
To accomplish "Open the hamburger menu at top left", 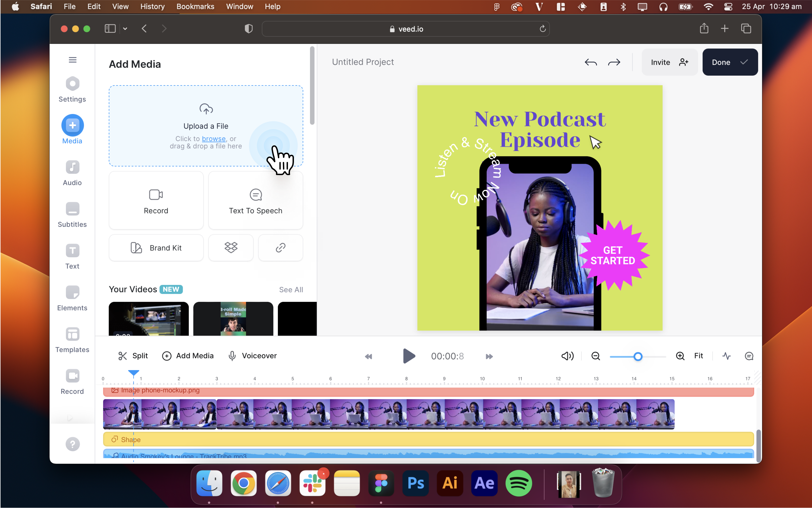I will pos(72,60).
